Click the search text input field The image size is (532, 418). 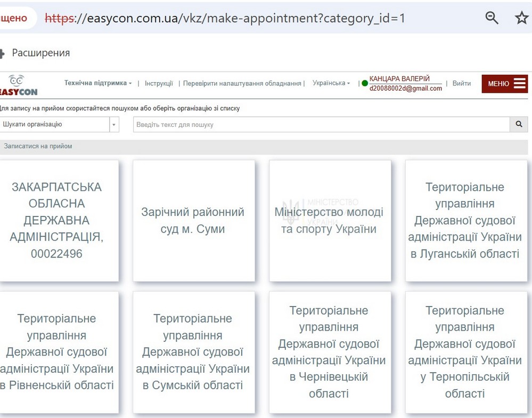point(321,124)
